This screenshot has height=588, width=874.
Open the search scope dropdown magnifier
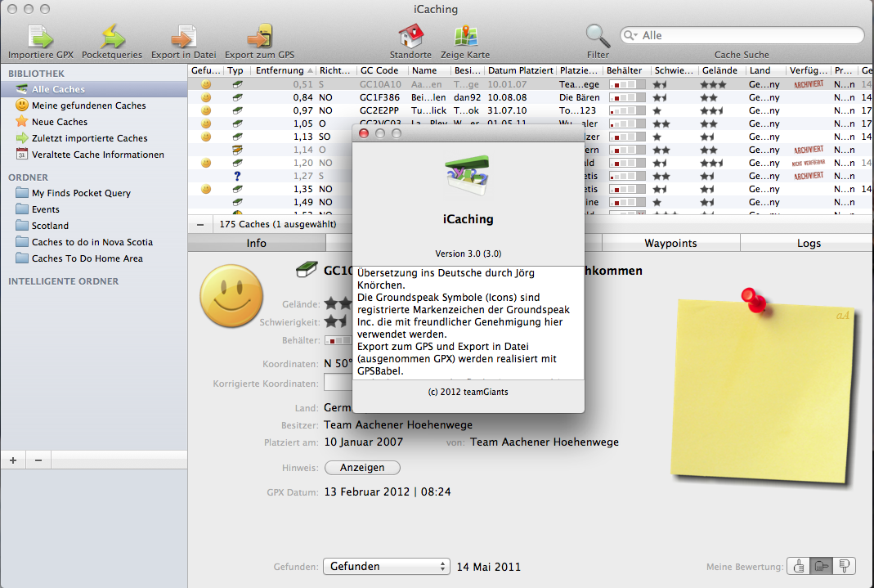pyautogui.click(x=630, y=36)
